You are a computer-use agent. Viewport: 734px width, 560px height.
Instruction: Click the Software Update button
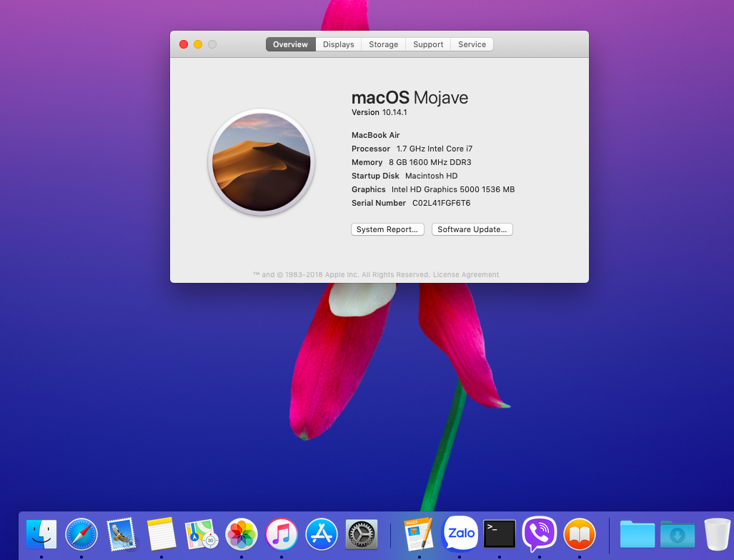472,229
